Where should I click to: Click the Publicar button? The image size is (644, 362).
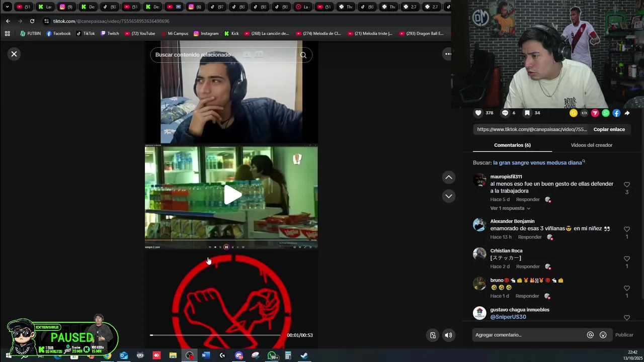[x=624, y=335]
